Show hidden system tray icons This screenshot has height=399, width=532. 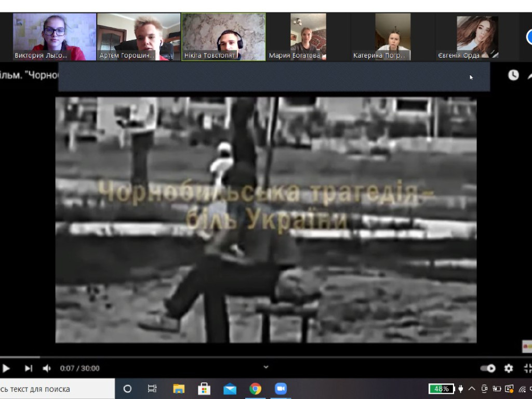point(472,389)
